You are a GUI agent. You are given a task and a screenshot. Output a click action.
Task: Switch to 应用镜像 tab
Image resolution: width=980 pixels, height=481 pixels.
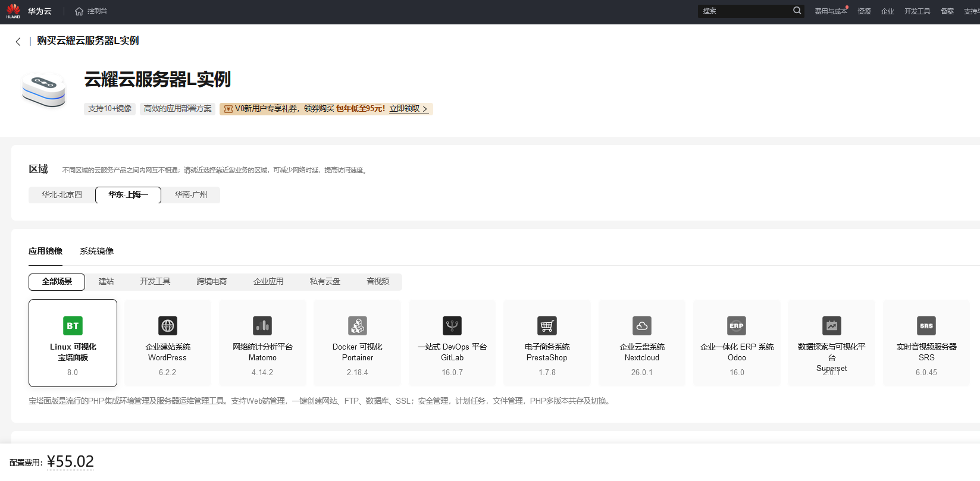coord(45,251)
